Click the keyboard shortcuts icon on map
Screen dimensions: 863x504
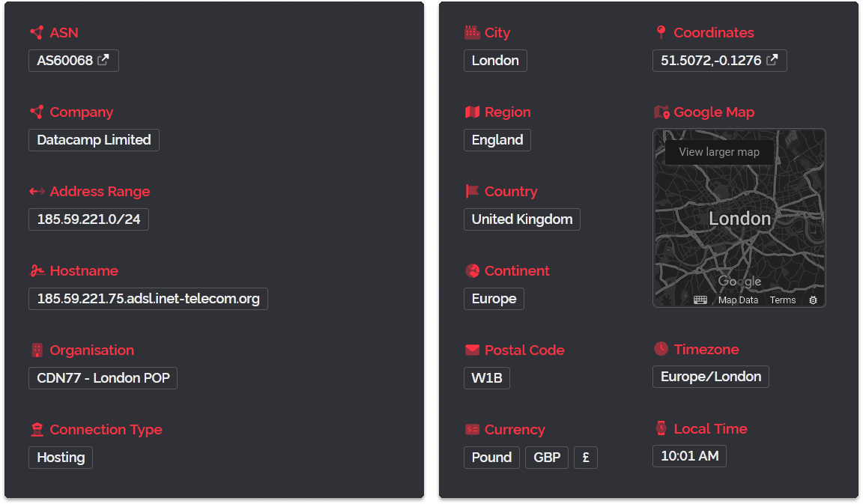point(700,300)
